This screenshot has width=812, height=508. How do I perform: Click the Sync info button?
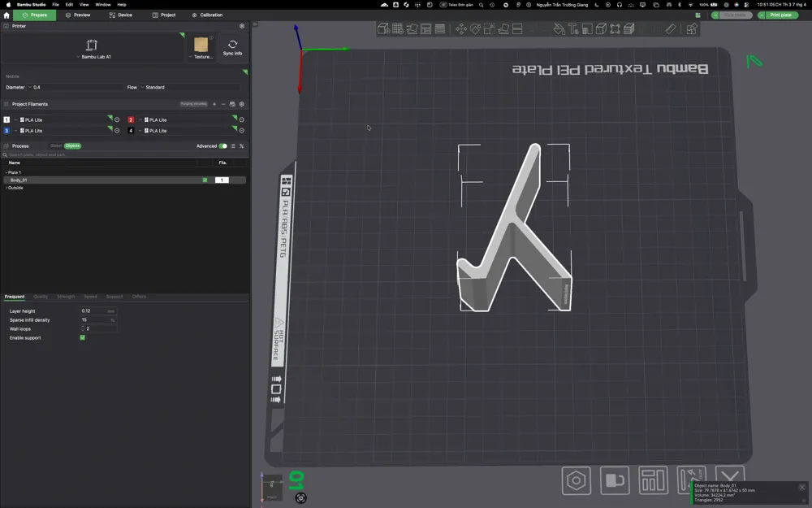[x=232, y=47]
